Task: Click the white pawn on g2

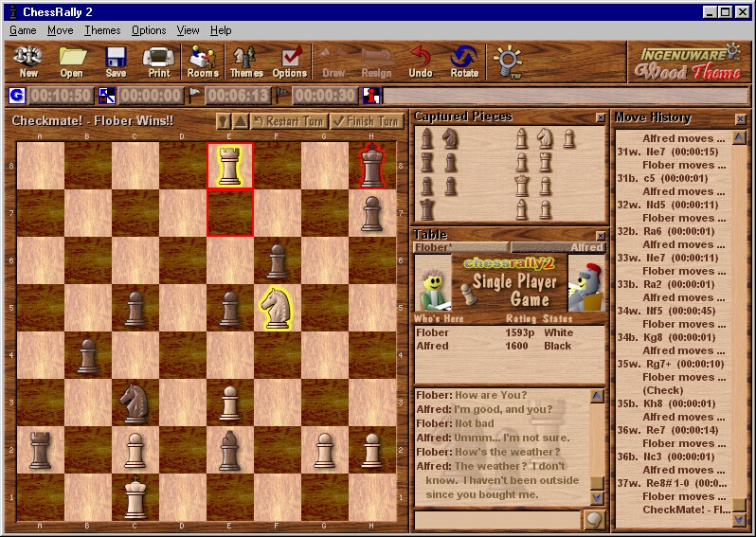Action: (325, 450)
